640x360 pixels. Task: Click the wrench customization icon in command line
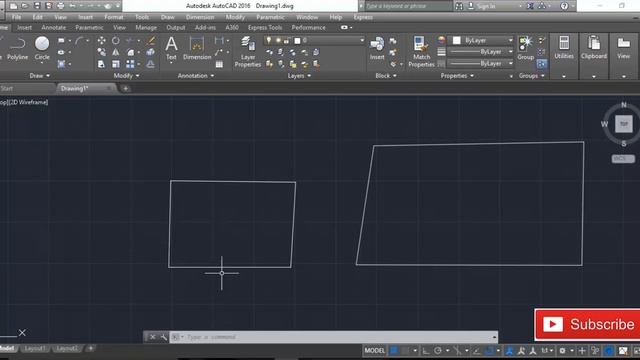164,337
